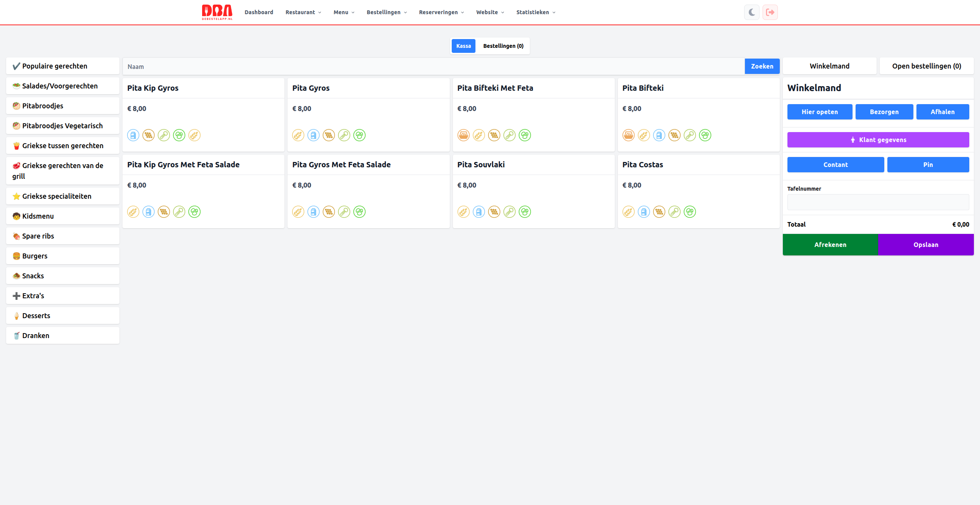Click gluten wheat icon on Pita Souvlaki
The width and height of the screenshot is (980, 505).
coord(464,212)
